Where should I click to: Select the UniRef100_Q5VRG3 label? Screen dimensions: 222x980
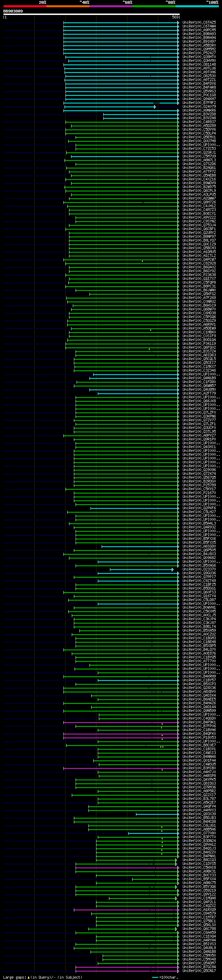point(199,91)
